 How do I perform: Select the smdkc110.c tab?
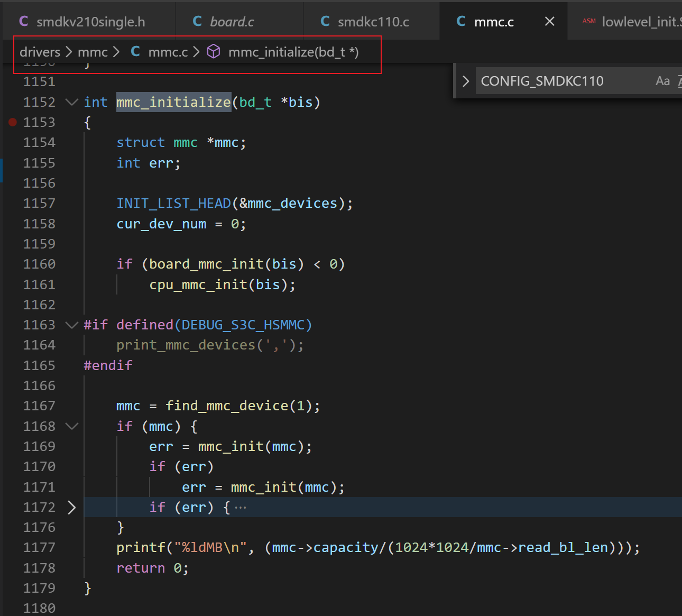coord(373,22)
